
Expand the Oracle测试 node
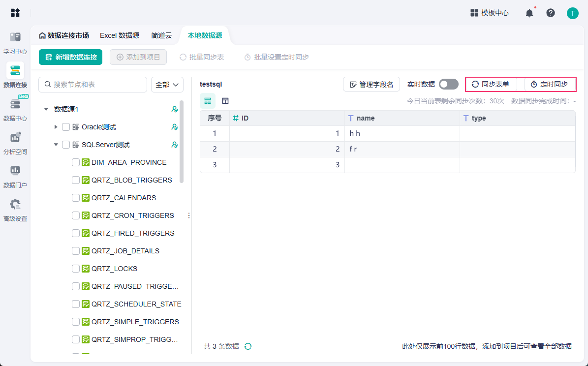pyautogui.click(x=56, y=127)
